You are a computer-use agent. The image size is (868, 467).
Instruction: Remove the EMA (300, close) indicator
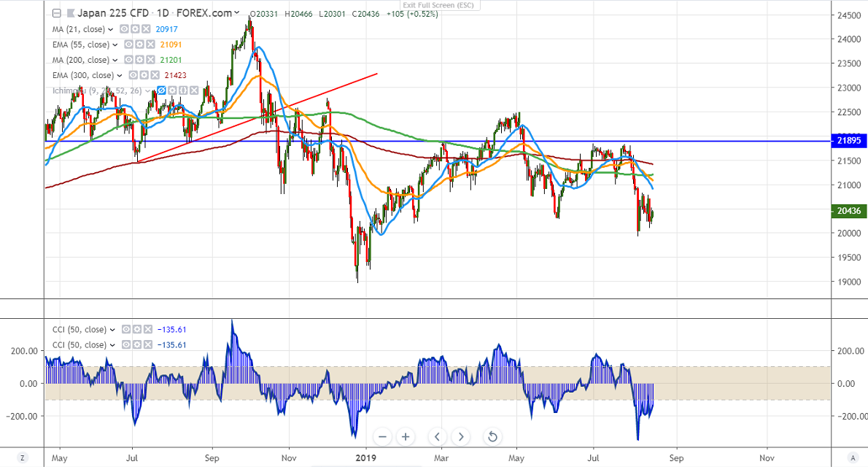[x=155, y=75]
